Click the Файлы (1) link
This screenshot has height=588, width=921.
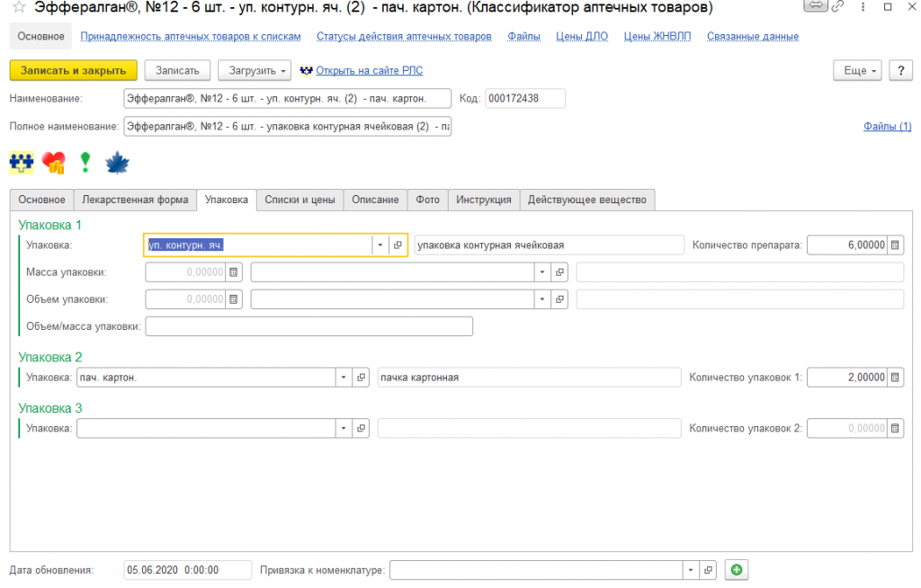pos(887,126)
